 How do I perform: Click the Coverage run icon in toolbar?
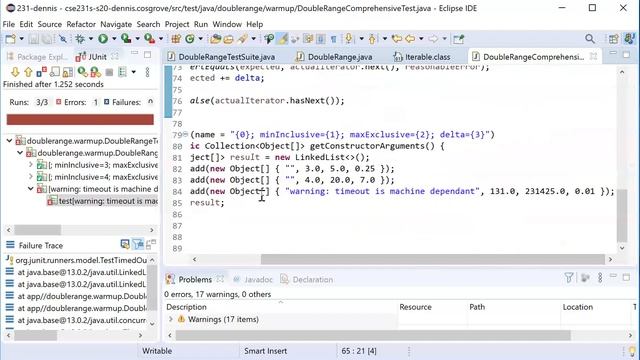click(x=126, y=39)
